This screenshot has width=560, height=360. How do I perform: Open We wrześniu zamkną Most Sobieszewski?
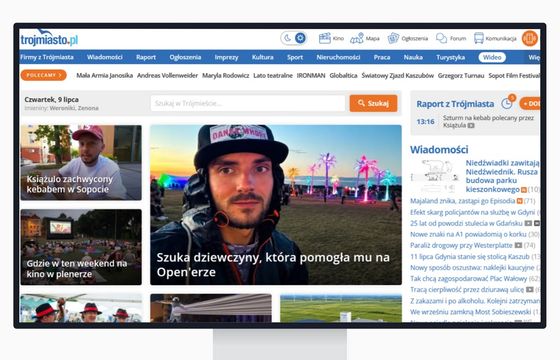[x=470, y=312]
